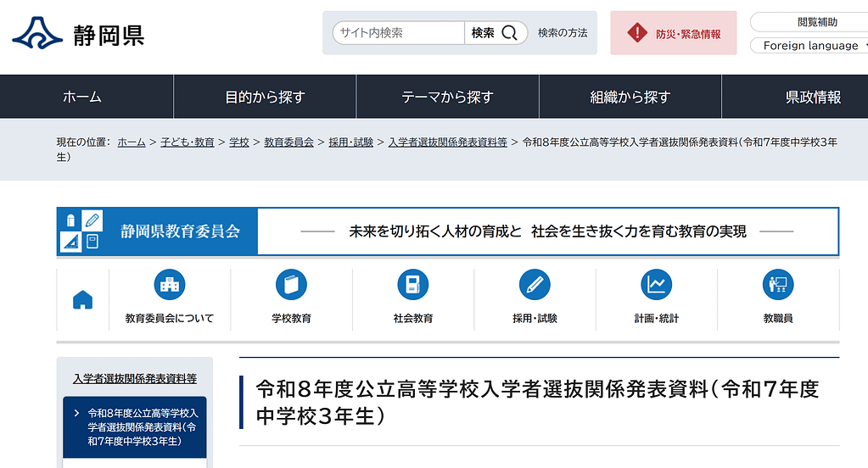868x468 pixels.
Task: Click the magnifying glass search icon
Action: click(x=508, y=33)
